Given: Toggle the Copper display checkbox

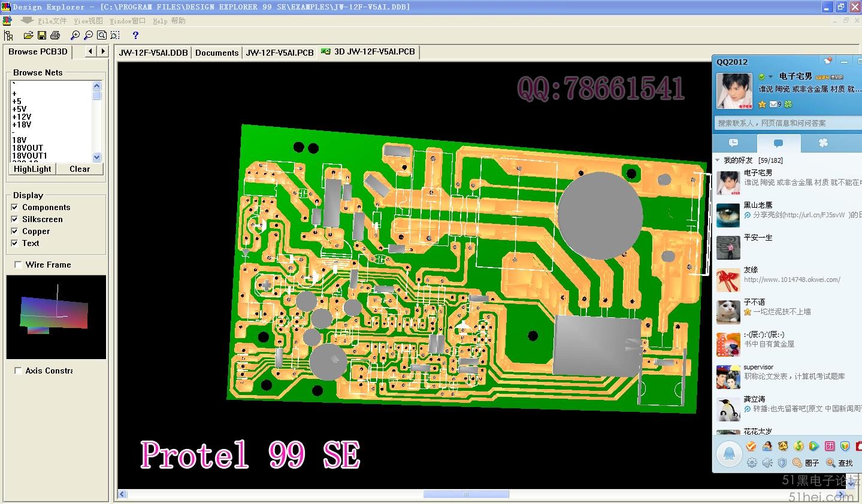Looking at the screenshot, I should point(15,231).
